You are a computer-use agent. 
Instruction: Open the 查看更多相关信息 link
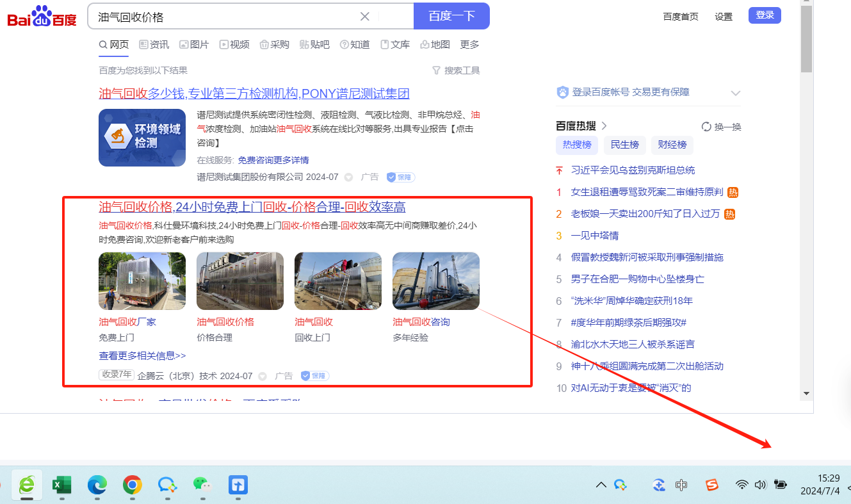[x=142, y=355]
